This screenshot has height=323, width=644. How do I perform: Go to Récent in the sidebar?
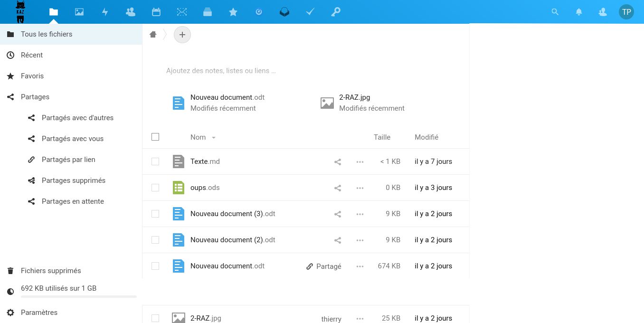32,55
